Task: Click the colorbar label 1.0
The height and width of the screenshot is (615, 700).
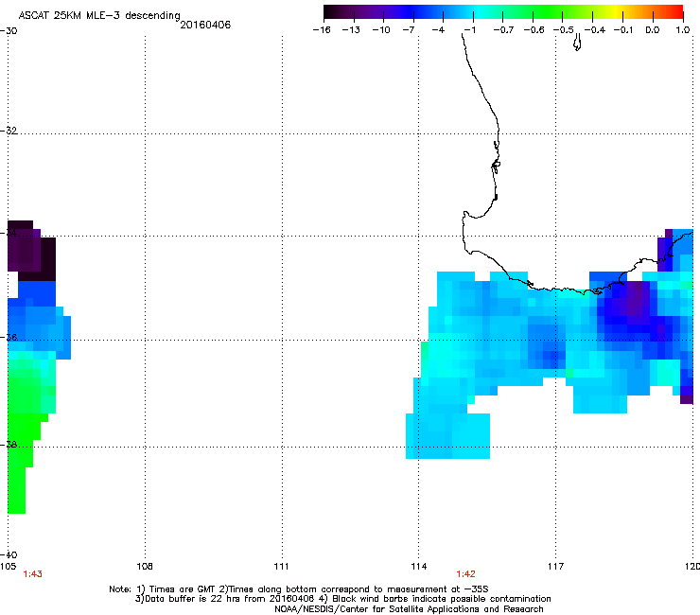Action: pyautogui.click(x=683, y=30)
